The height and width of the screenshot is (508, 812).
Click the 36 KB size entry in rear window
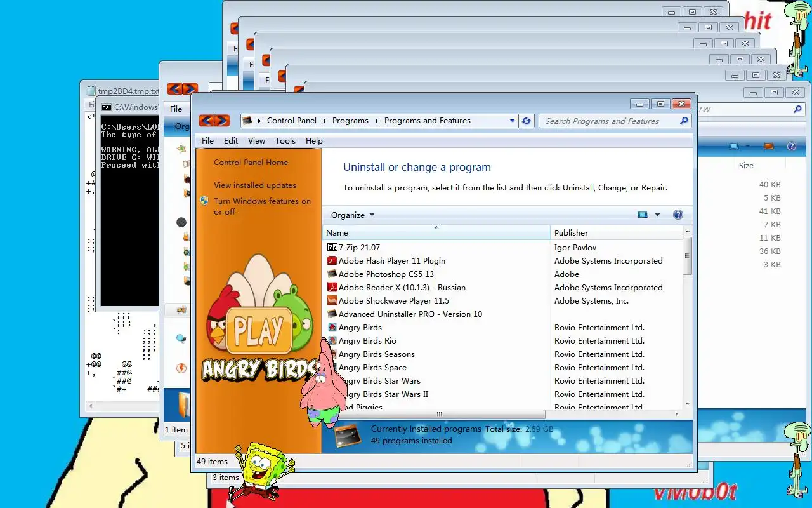[x=769, y=251]
